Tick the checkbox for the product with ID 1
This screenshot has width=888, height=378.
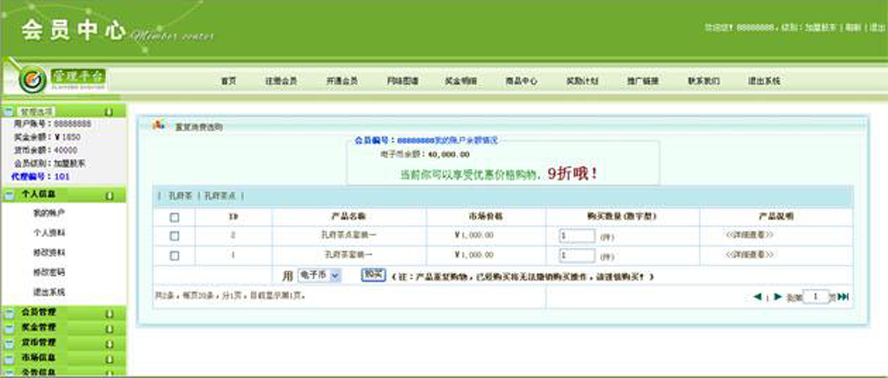pos(174,256)
